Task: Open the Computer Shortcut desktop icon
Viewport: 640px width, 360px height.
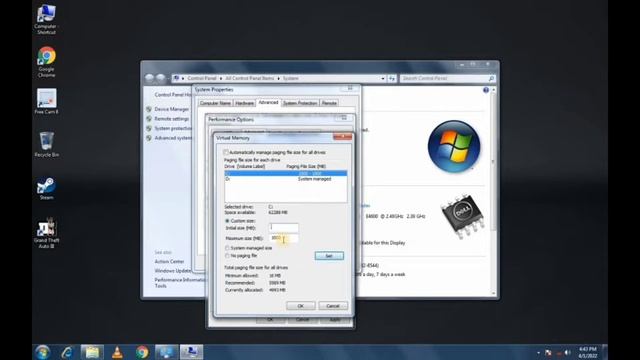Action: tap(46, 19)
